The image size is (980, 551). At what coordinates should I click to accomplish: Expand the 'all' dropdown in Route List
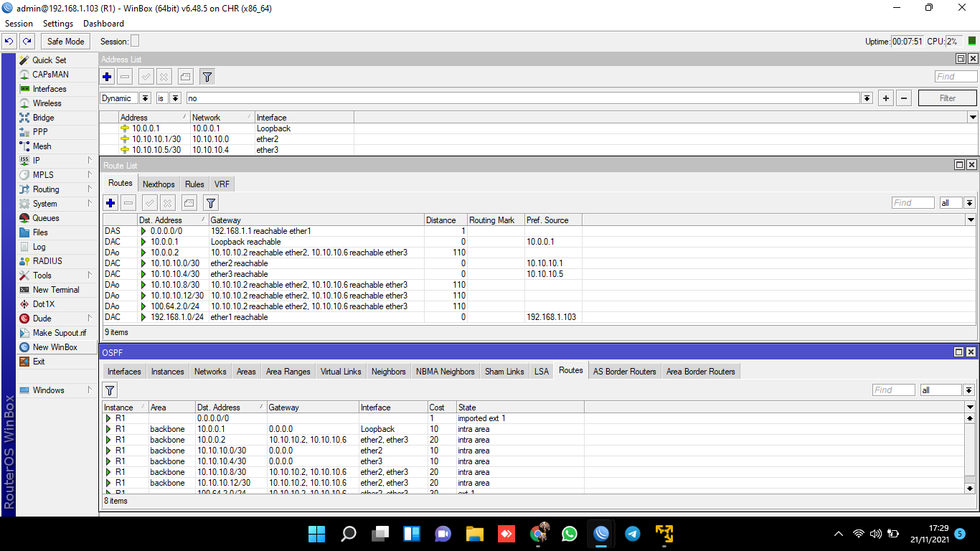[969, 203]
